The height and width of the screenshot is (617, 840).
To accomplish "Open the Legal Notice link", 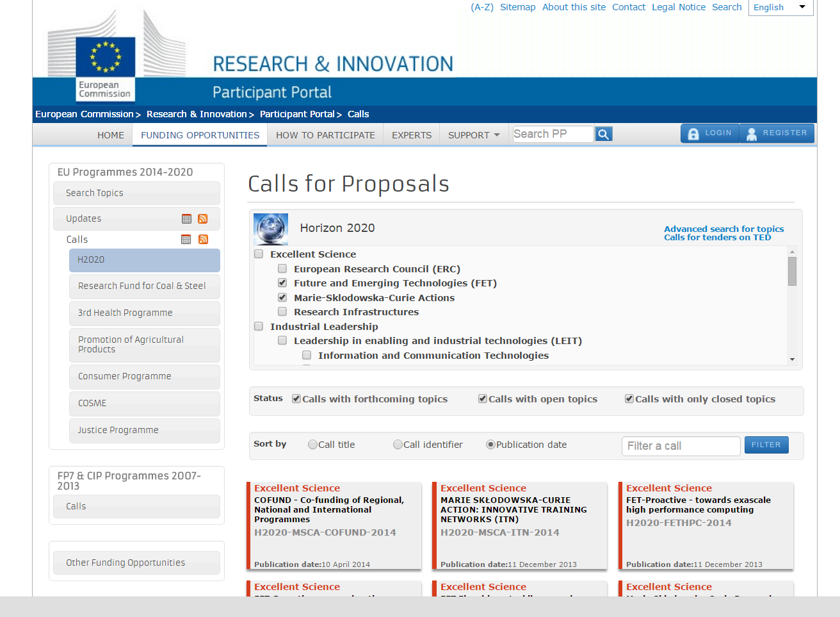I will 679,7.
